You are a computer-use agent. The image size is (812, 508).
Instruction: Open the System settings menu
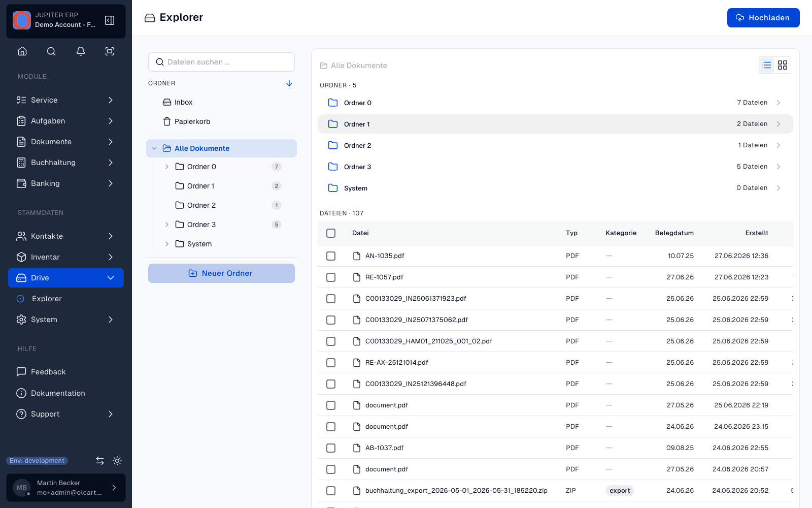[x=66, y=320]
